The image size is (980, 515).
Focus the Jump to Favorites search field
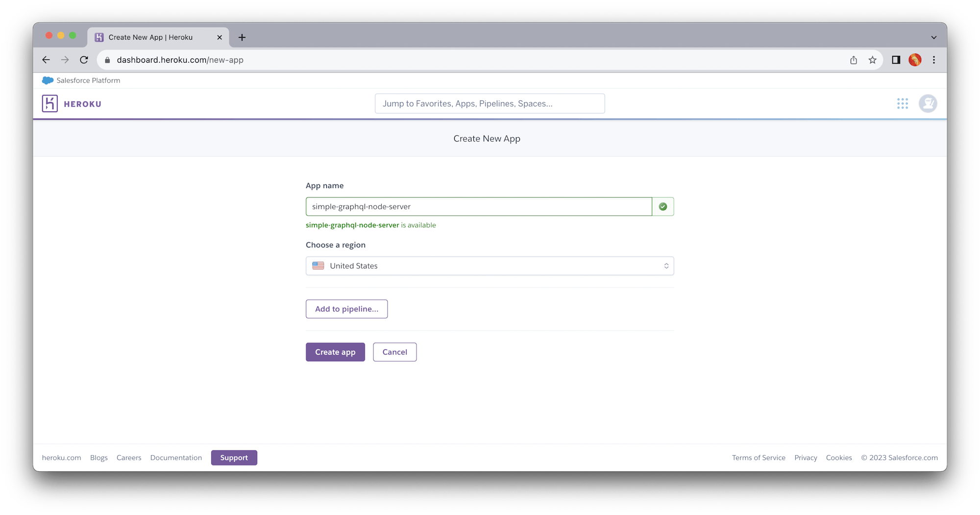click(490, 103)
